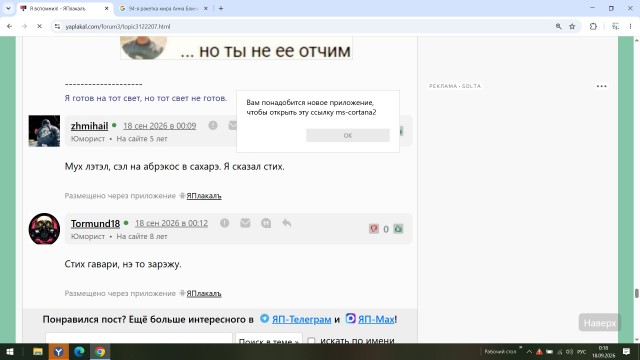
Task: Close the ЯПлакалъ browser tab
Action: [x=106, y=9]
